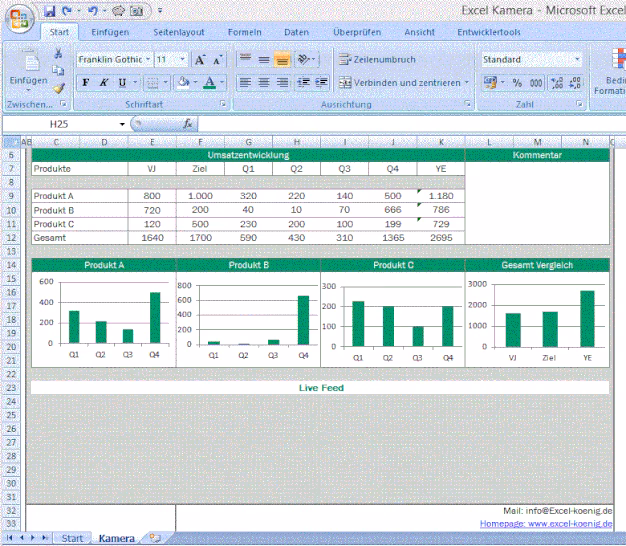Open the Formeln ribbon tab
The image size is (626, 546).
click(245, 32)
